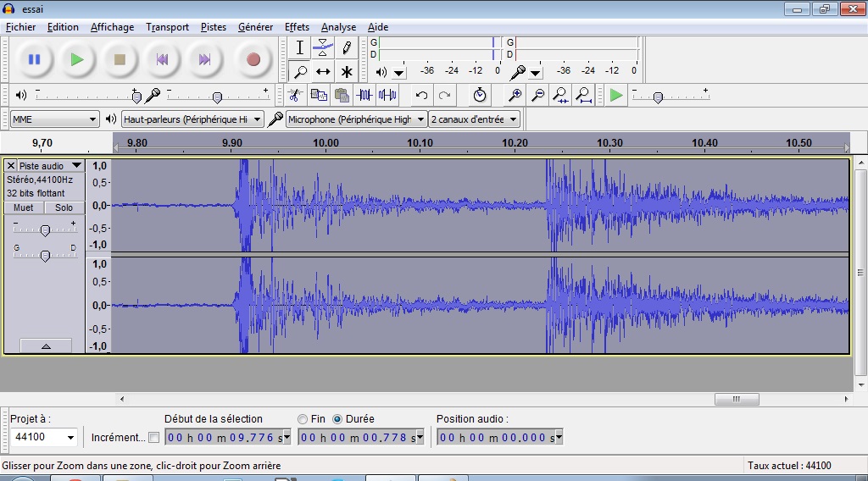The width and height of the screenshot is (868, 481).
Task: Skip to end of track
Action: 204,59
